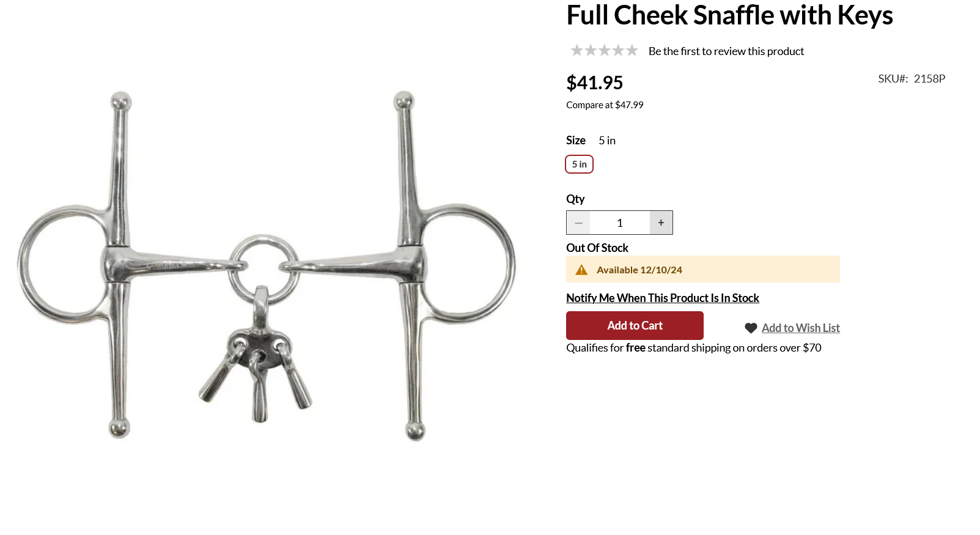Image resolution: width=980 pixels, height=535 pixels.
Task: Click the Full Cheek Snaffle with Keys title
Action: pyautogui.click(x=729, y=15)
